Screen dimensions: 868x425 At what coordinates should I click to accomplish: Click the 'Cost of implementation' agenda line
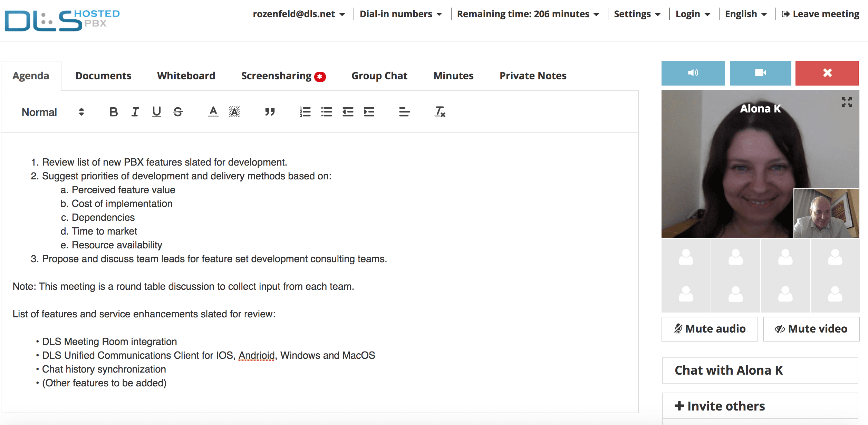122,204
